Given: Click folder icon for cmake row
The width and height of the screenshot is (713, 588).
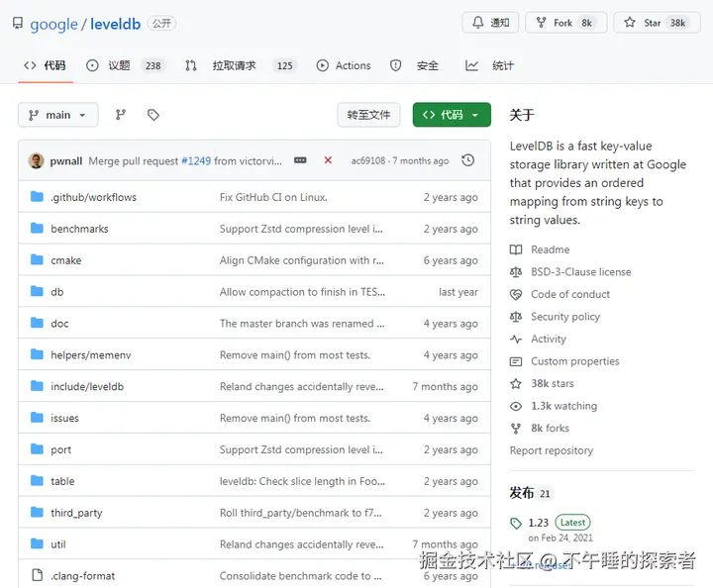Looking at the screenshot, I should pyautogui.click(x=37, y=260).
